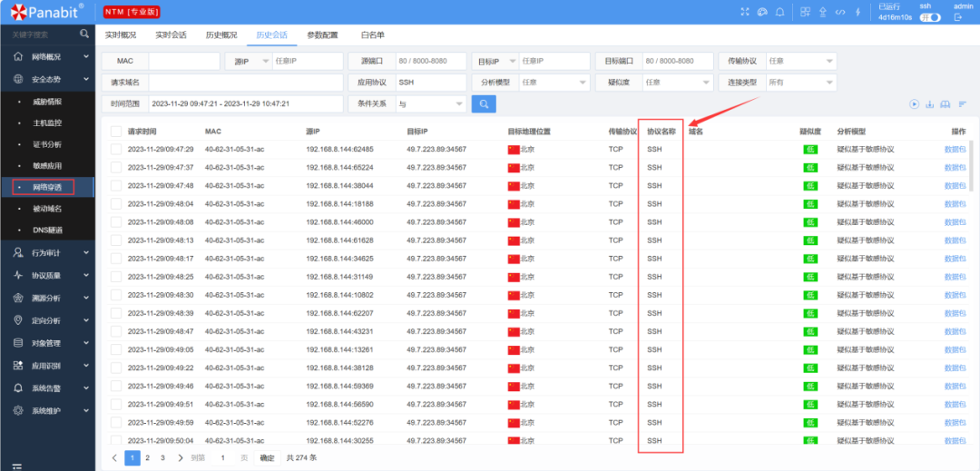Click the 确定 page jump button
The image size is (980, 471).
267,458
